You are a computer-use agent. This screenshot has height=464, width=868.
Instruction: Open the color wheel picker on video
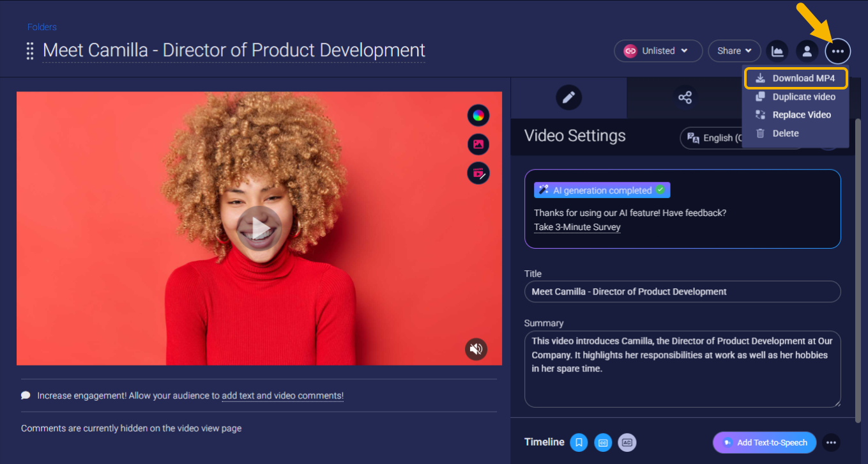point(478,116)
